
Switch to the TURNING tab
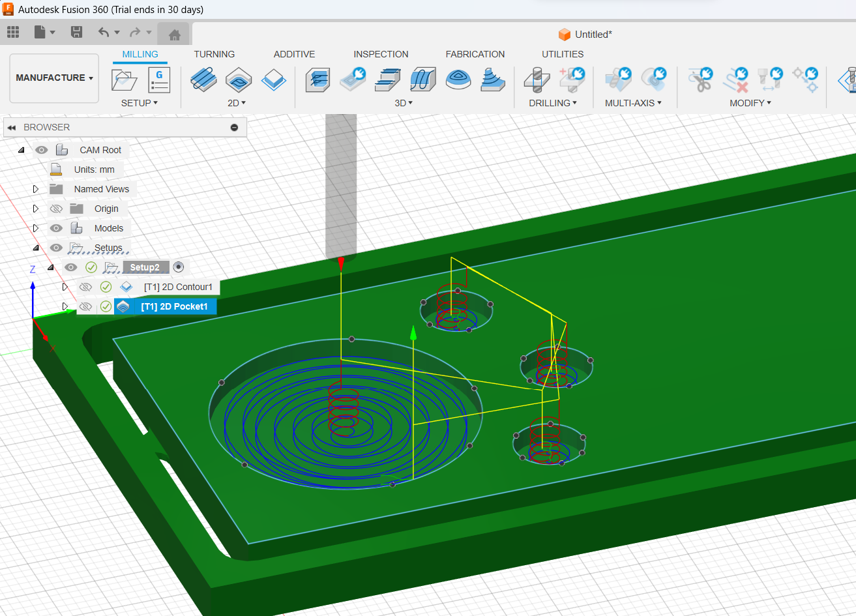[214, 54]
